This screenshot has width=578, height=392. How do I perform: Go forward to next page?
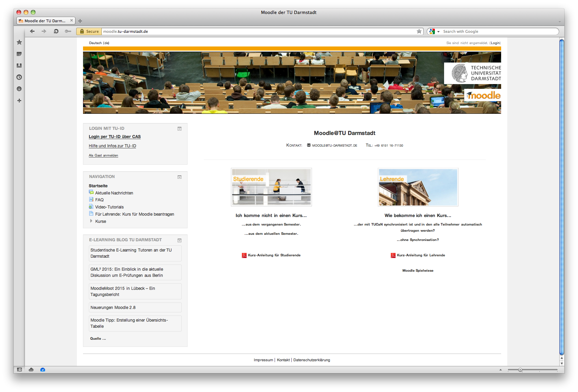click(x=44, y=31)
